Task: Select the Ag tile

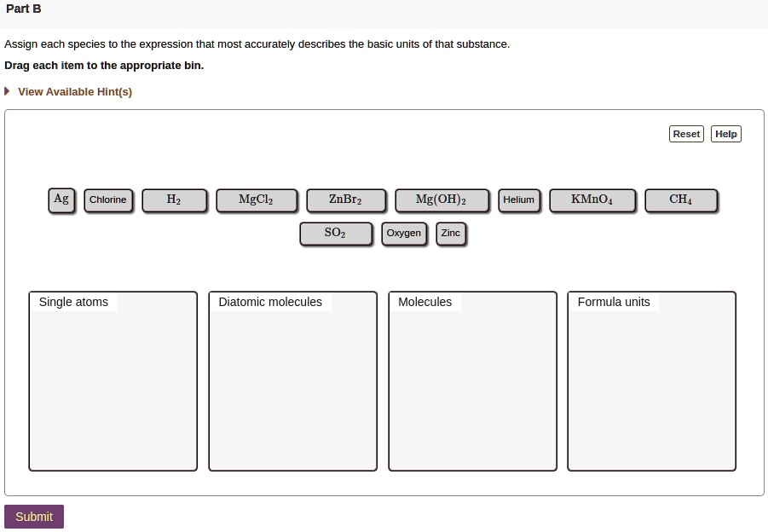Action: tap(61, 199)
